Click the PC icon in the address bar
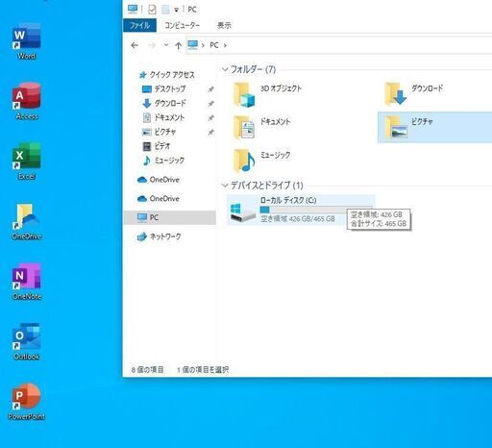492x448 pixels. 193,45
